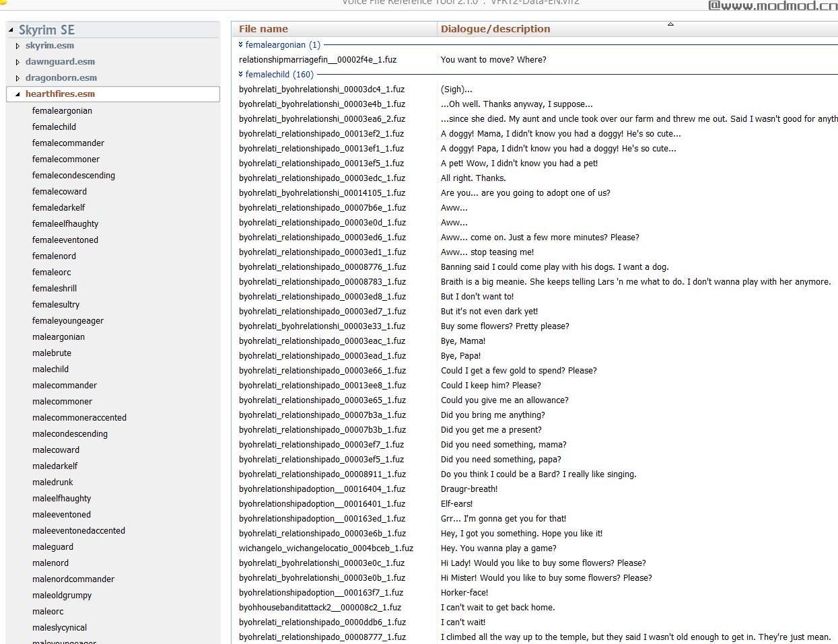This screenshot has height=644, width=838.
Task: Select malenordcommander voice type
Action: [x=73, y=579]
